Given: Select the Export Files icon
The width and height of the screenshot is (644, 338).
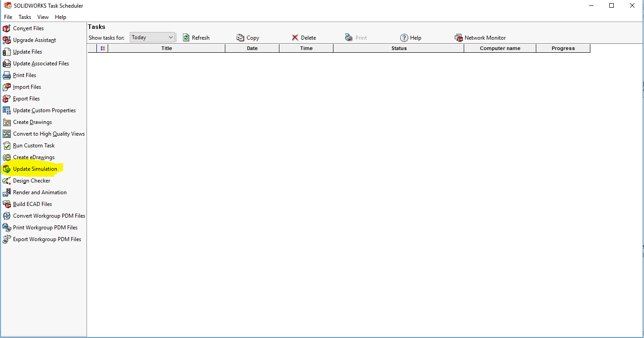Looking at the screenshot, I should click(6, 99).
